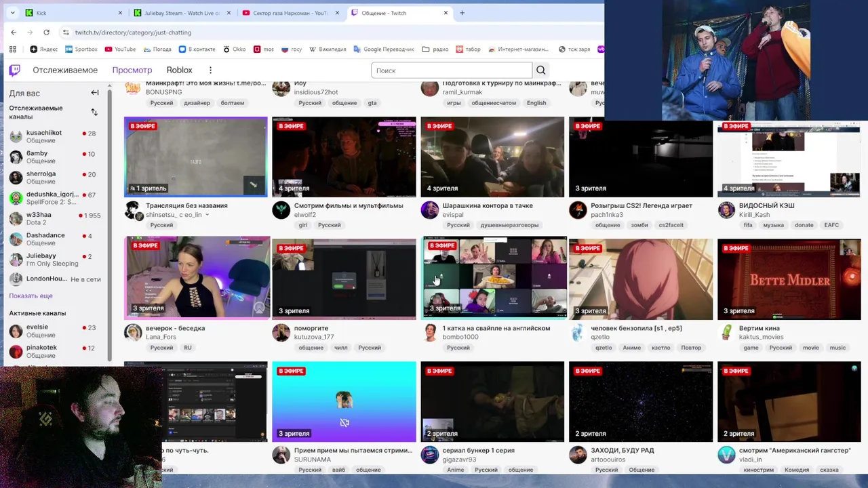Select the 'cs2faceit' tag
The image size is (868, 488).
pyautogui.click(x=671, y=225)
